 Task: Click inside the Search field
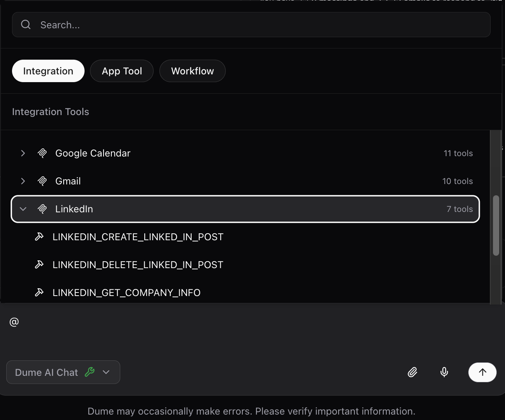[155, 24]
